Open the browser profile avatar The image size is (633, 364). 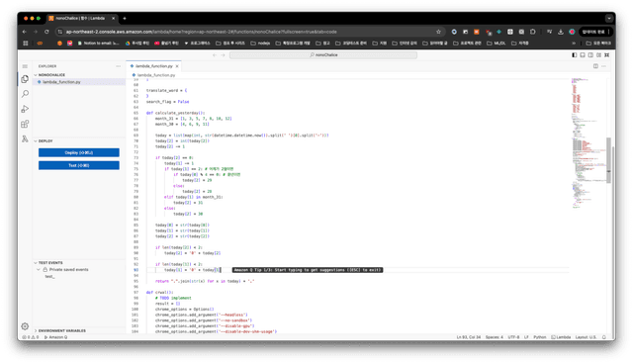point(572,32)
